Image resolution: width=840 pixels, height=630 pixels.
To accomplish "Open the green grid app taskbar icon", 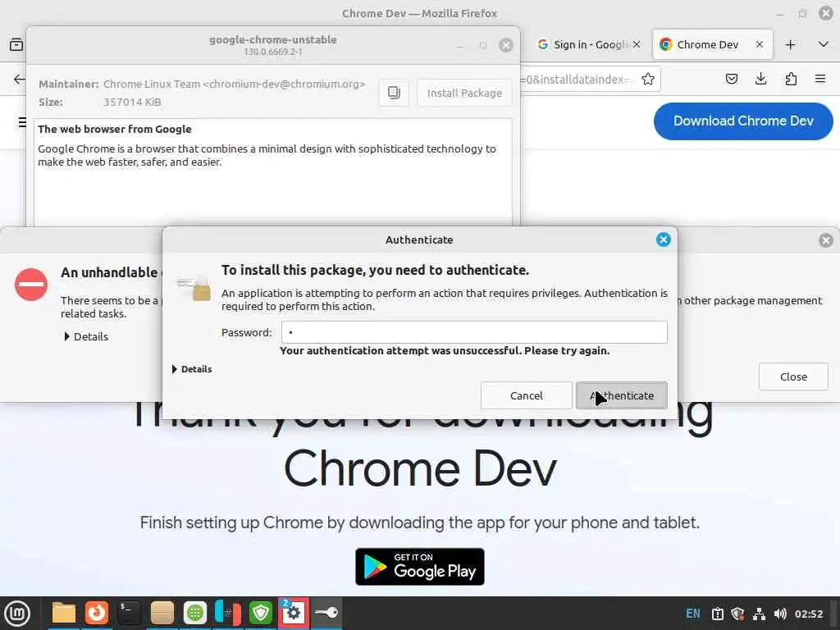I will tap(195, 613).
